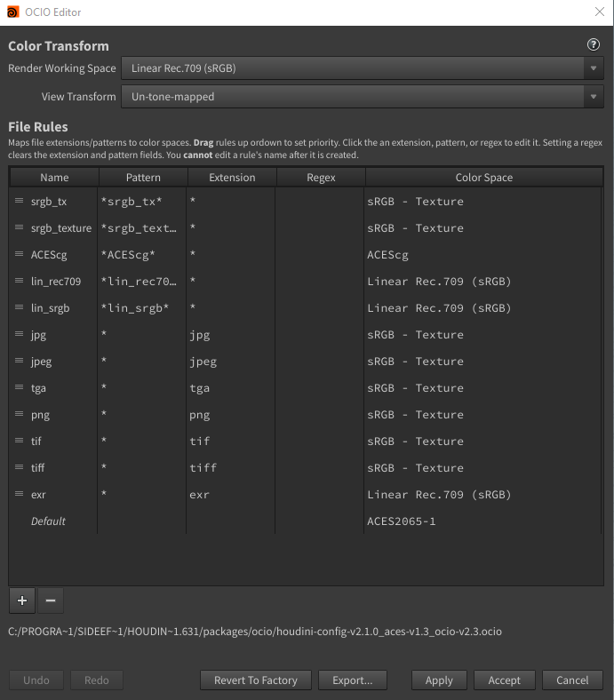Viewport: 614px width, 700px height.
Task: Click the drag handle for tiff rule
Action: point(20,467)
